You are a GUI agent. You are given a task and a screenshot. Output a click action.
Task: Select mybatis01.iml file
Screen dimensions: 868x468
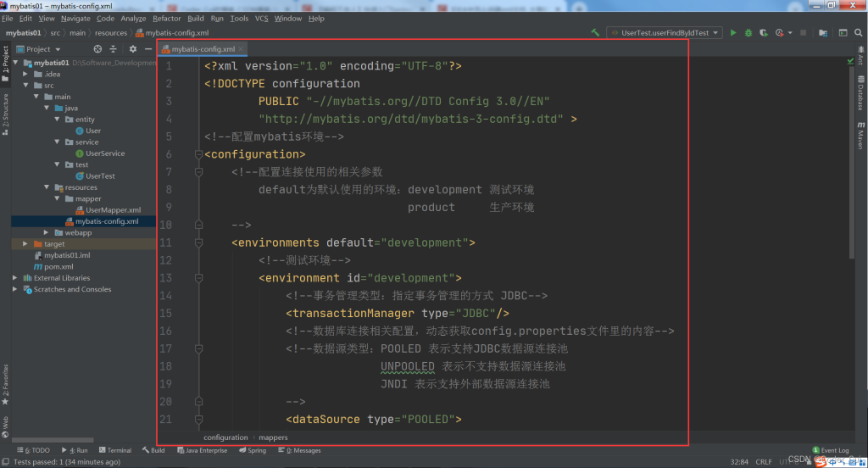pos(67,255)
